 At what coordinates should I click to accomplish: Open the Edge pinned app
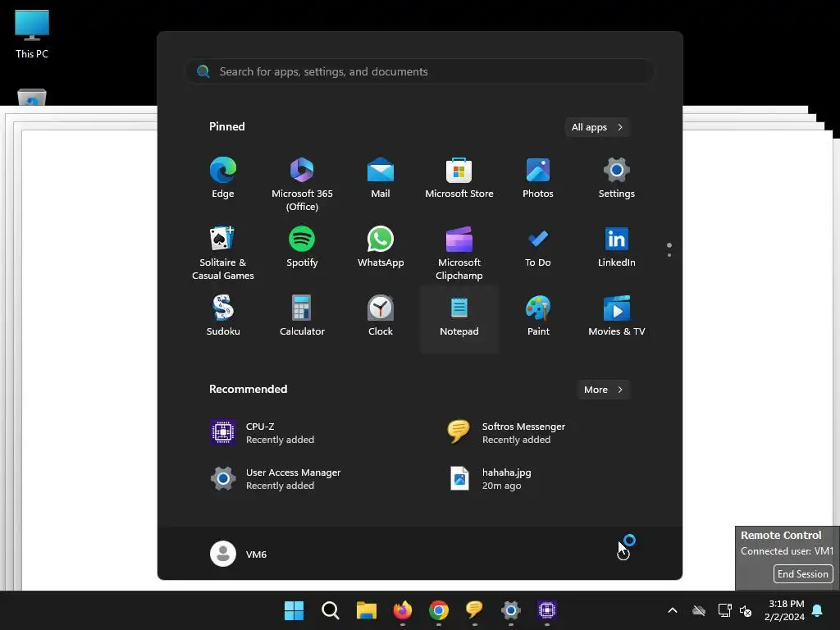pos(223,178)
